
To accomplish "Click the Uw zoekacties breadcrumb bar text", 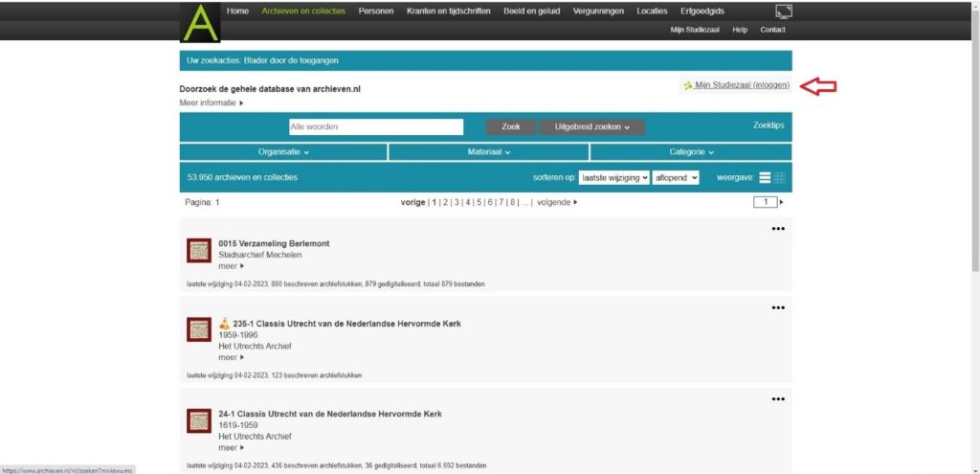I will (263, 61).
